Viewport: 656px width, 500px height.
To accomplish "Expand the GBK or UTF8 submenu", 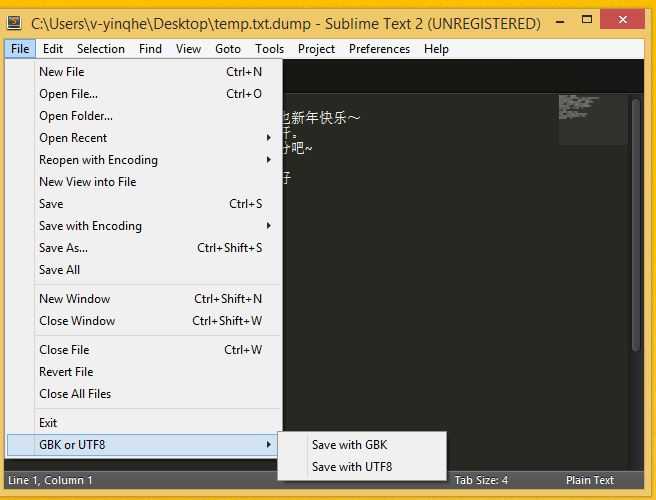I will coord(142,445).
